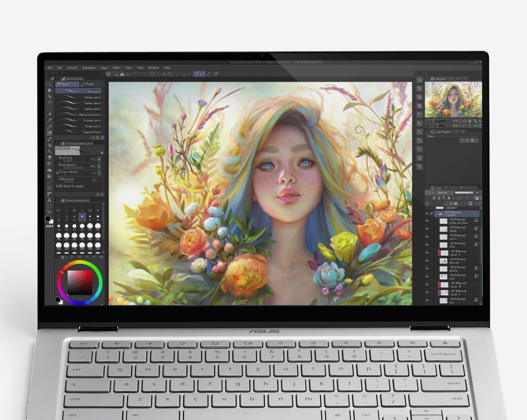Select the Gradient tool
Screen dimensions: 527x420
49,176
